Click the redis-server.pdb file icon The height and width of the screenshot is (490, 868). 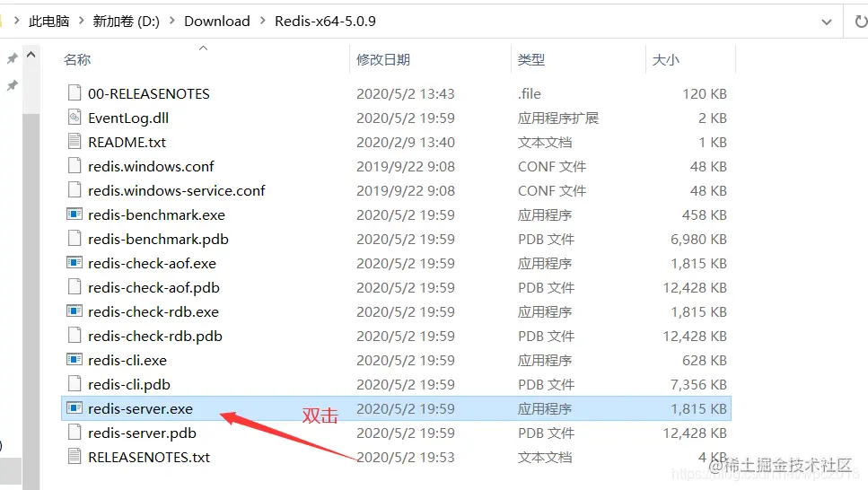[75, 433]
